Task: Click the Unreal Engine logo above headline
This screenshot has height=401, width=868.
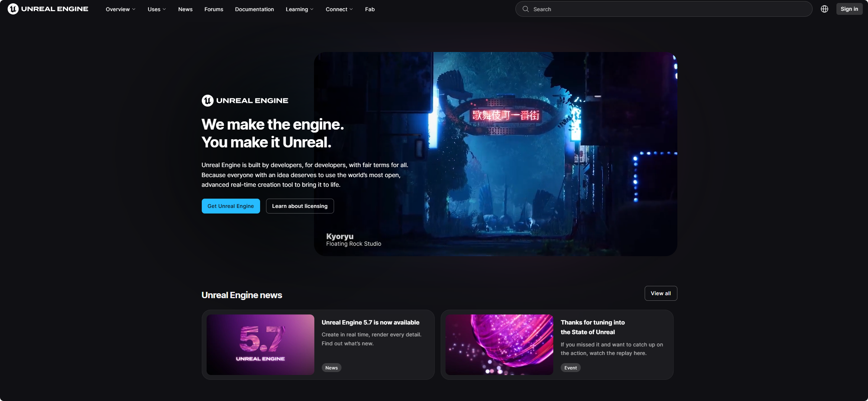Action: coord(245,100)
